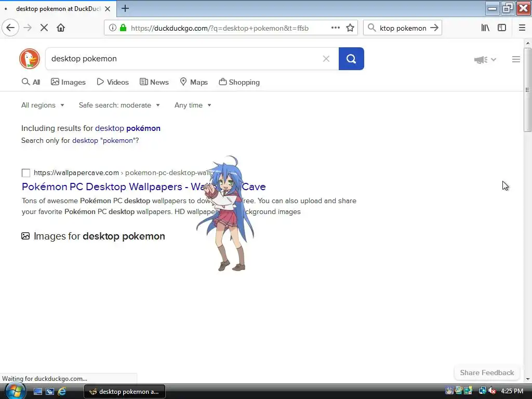The image size is (532, 399).
Task: Click the scrollbar down arrow
Action: 527,379
